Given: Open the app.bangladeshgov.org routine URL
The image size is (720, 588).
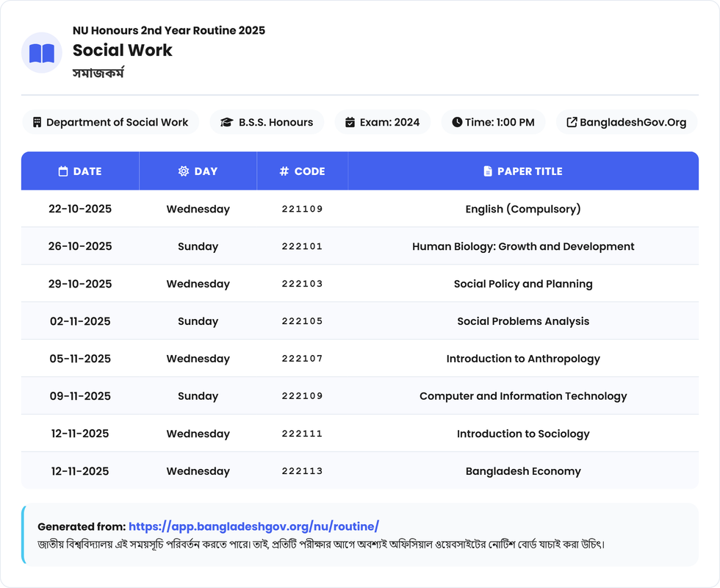Looking at the screenshot, I should (253, 526).
